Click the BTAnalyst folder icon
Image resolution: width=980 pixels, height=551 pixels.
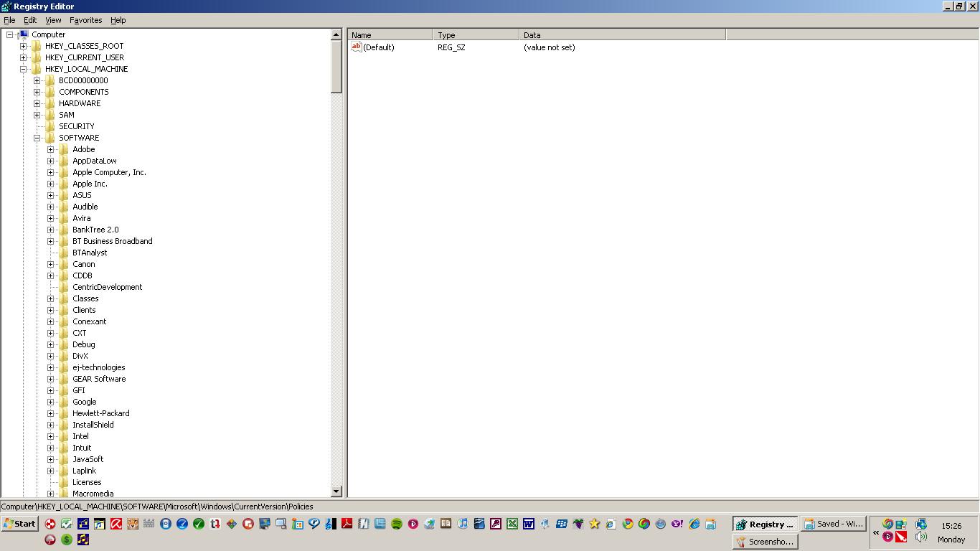(63, 253)
